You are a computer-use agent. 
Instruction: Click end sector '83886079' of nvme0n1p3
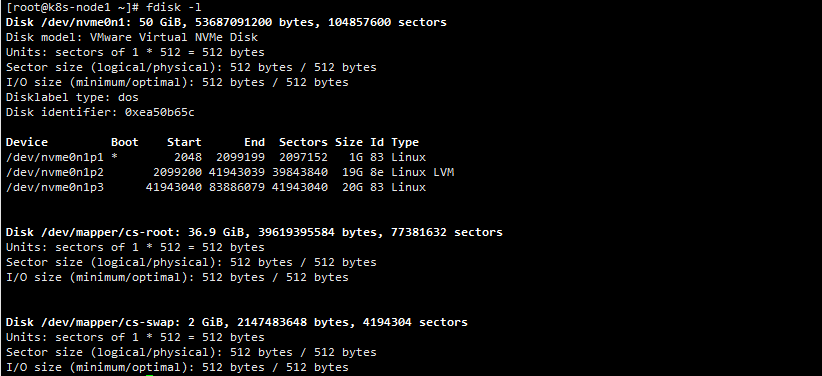click(x=237, y=187)
